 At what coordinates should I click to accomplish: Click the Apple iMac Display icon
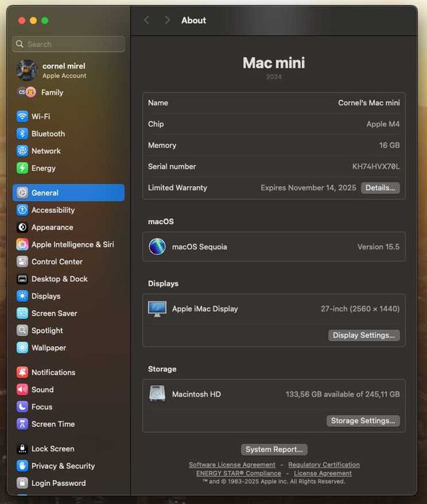(157, 309)
